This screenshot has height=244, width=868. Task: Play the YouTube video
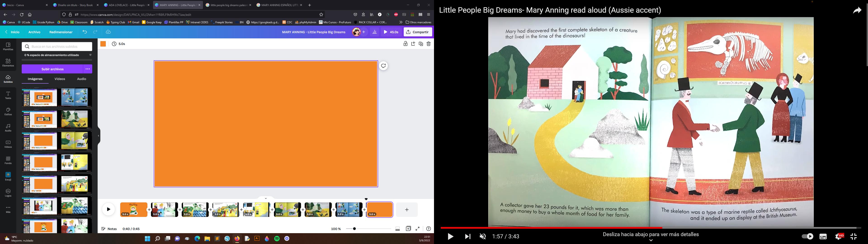point(451,237)
